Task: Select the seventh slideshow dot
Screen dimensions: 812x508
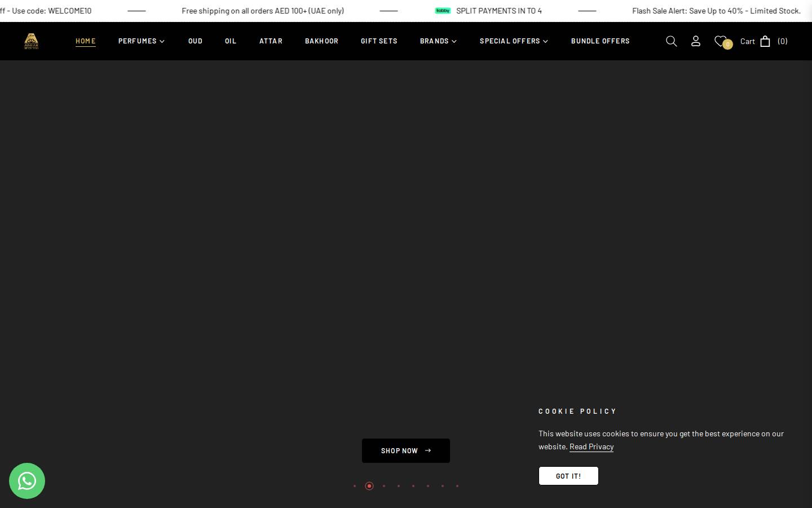Action: coord(443,486)
